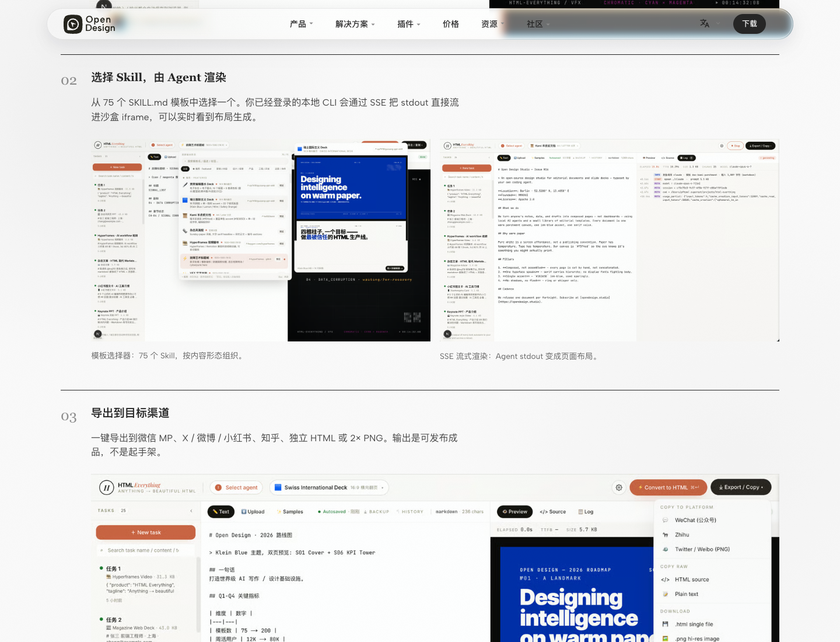Select 任务 1 Hyperframes Video task

pos(146,584)
